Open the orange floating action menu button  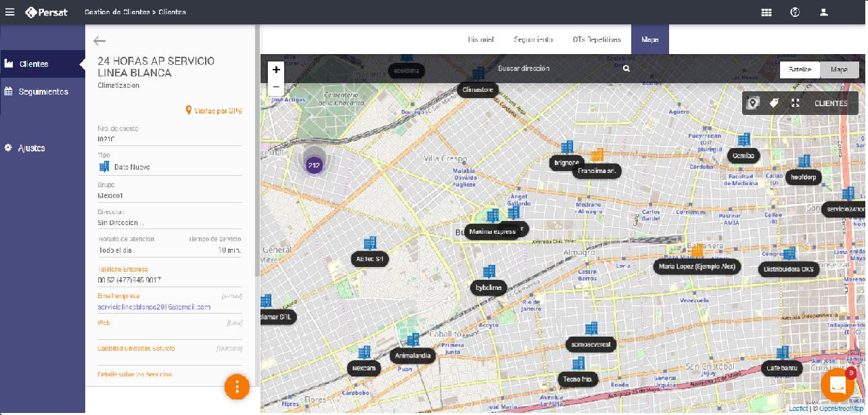[237, 387]
